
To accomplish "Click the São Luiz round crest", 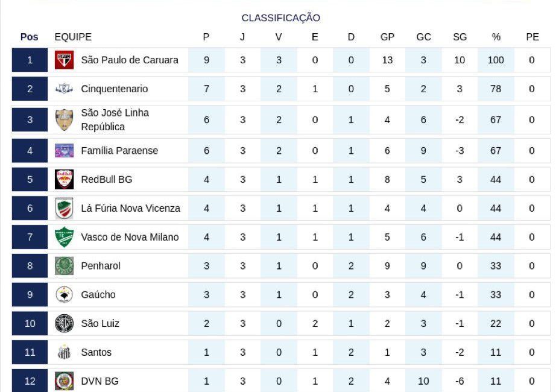I will point(64,323).
